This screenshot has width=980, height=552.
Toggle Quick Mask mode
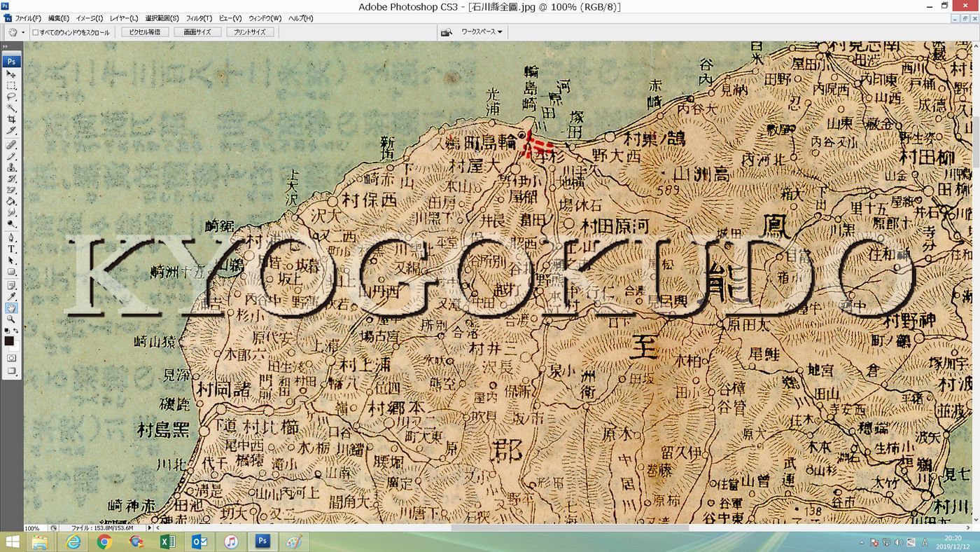[11, 358]
